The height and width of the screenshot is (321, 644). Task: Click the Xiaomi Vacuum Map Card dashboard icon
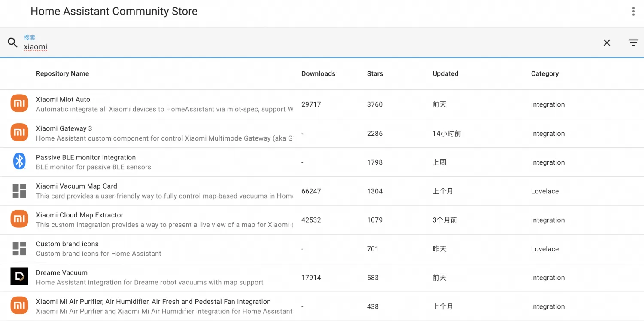[x=19, y=191]
